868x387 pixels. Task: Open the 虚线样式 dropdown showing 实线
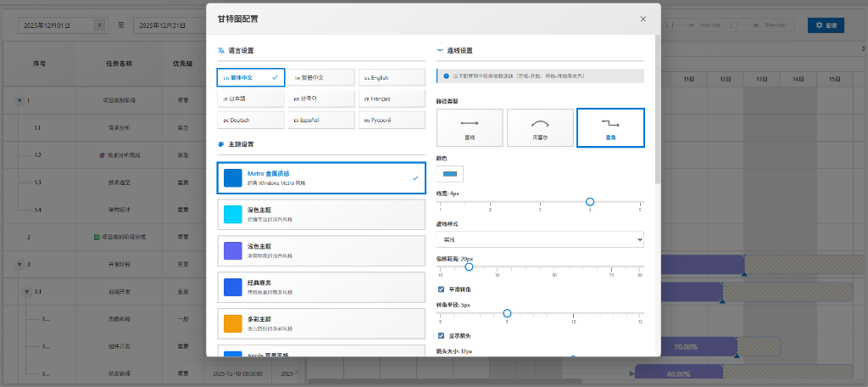click(540, 240)
